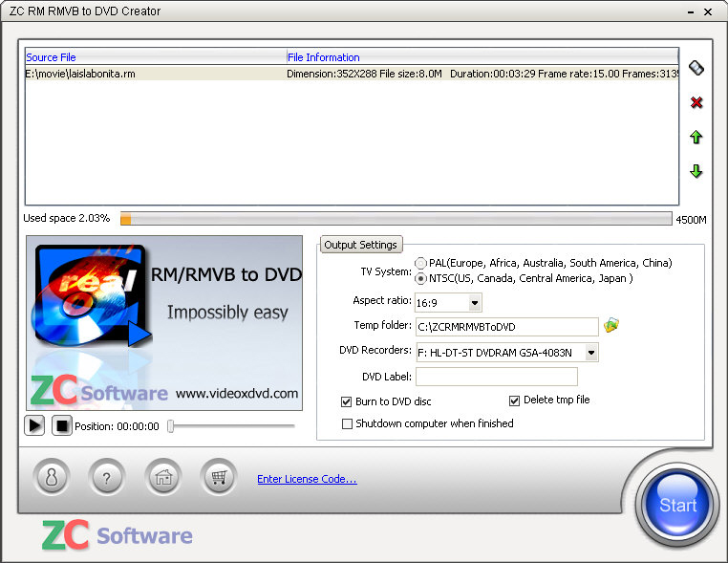Screen dimensions: 728x563
Task: Expand the Aspect ratio dropdown
Action: click(475, 303)
